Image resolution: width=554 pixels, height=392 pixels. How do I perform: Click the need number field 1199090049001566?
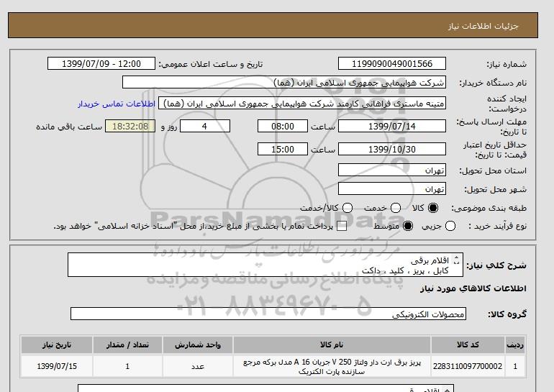[392, 63]
